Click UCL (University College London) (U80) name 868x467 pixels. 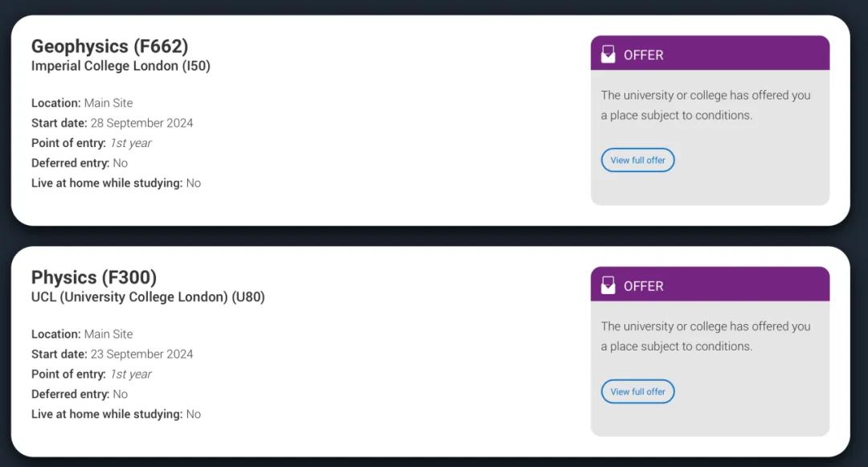point(148,297)
